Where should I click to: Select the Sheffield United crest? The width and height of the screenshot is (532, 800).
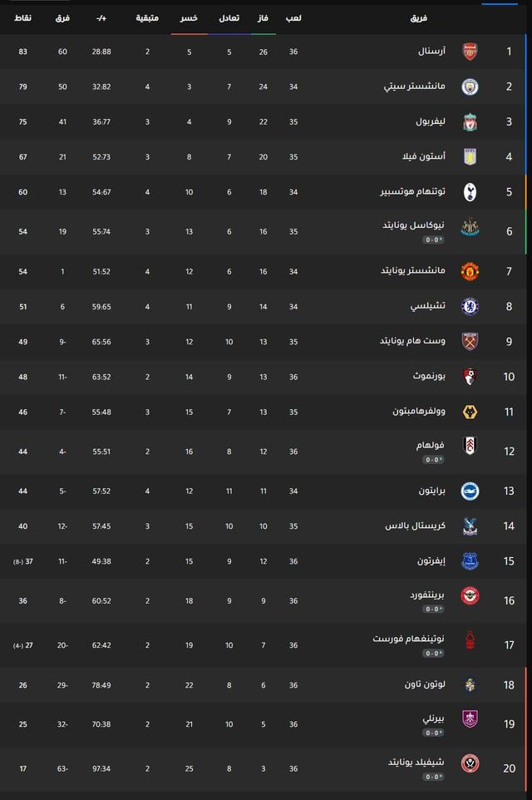470,761
